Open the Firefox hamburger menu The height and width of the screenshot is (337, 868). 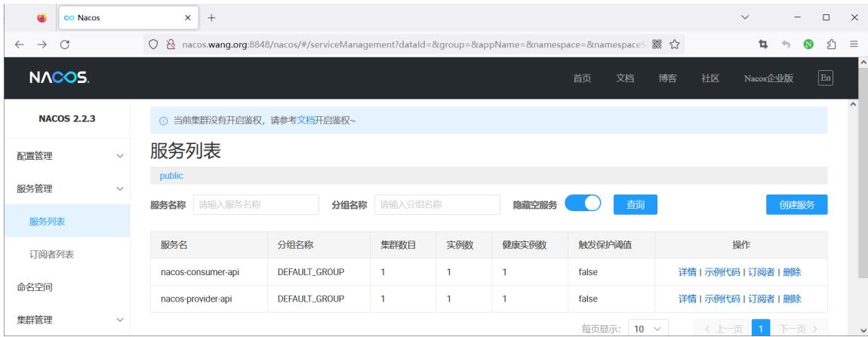[x=854, y=44]
